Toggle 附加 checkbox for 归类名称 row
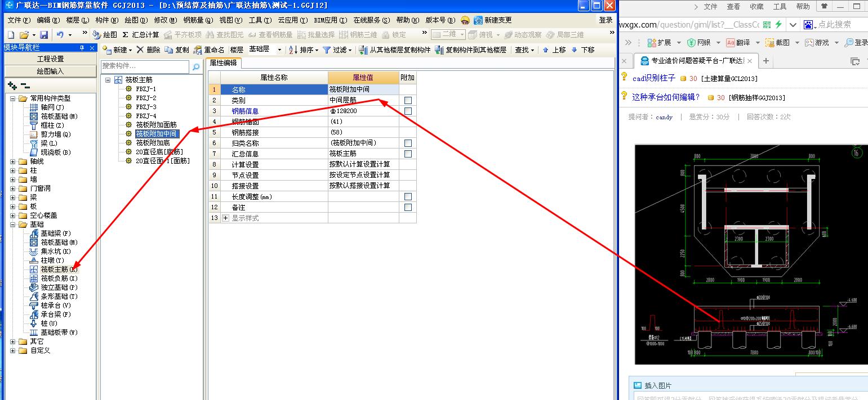The height and width of the screenshot is (400, 868). (x=408, y=143)
